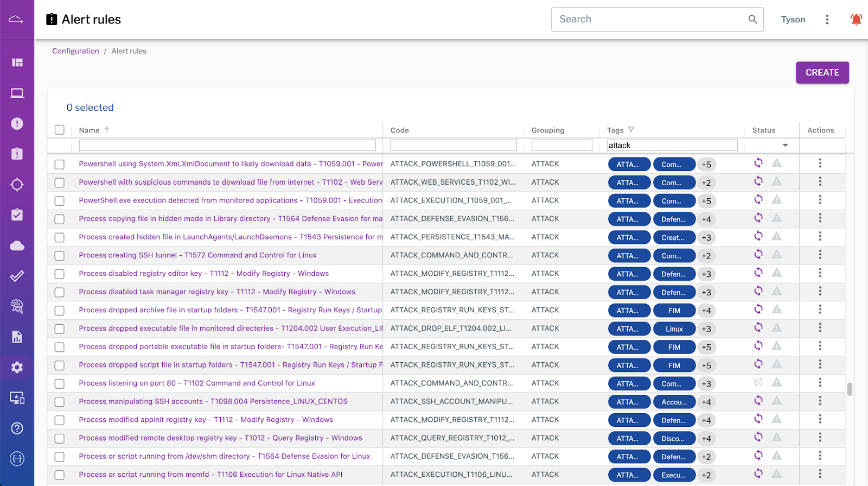Click the Tags column filter funnel icon
The image size is (868, 486).
click(x=631, y=130)
